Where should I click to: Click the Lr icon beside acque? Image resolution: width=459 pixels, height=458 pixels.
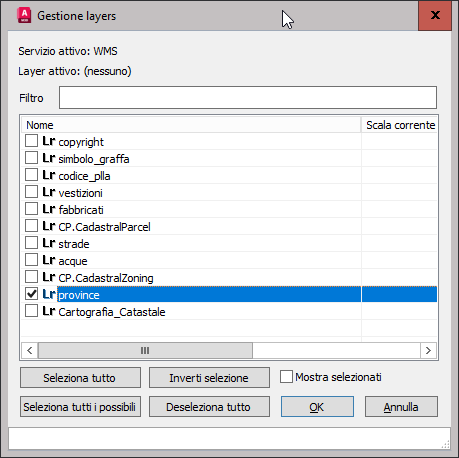49,260
